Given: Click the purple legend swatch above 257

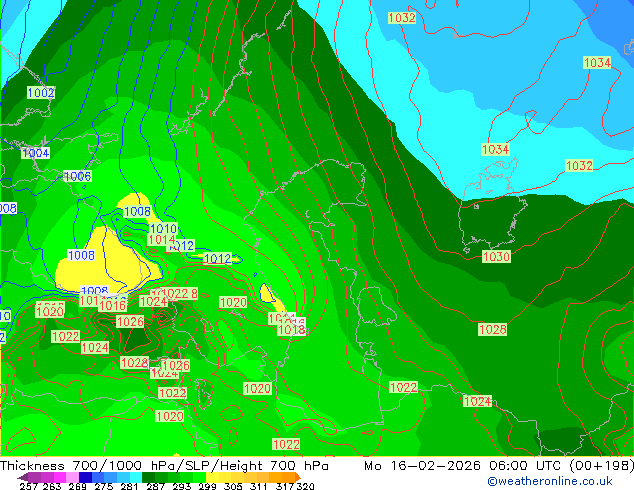Looking at the screenshot, I should point(34,477).
